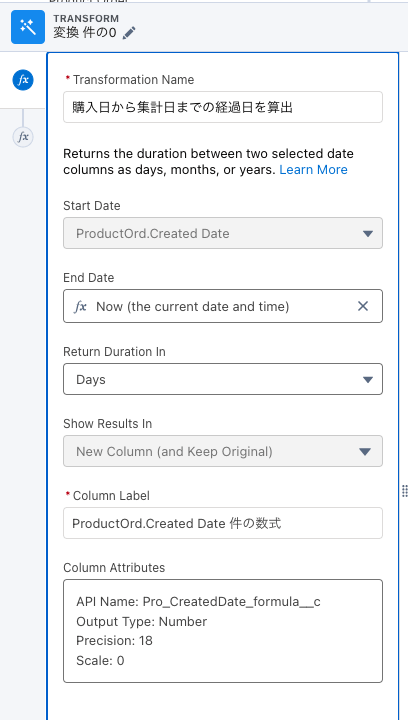Click the Column Attributes info box
Viewport: 408px width, 720px height.
coord(223,631)
